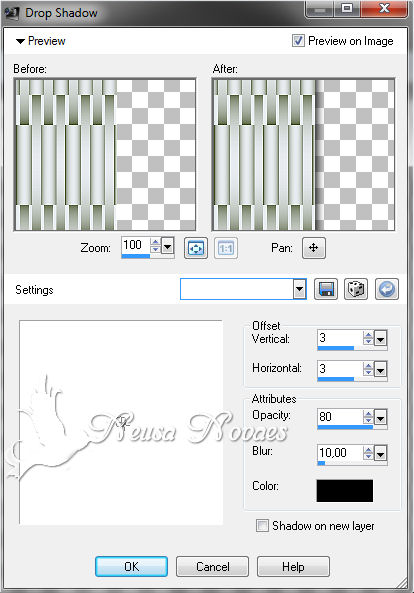414x593 pixels.
Task: Save preset using the floppy disk icon
Action: [326, 289]
